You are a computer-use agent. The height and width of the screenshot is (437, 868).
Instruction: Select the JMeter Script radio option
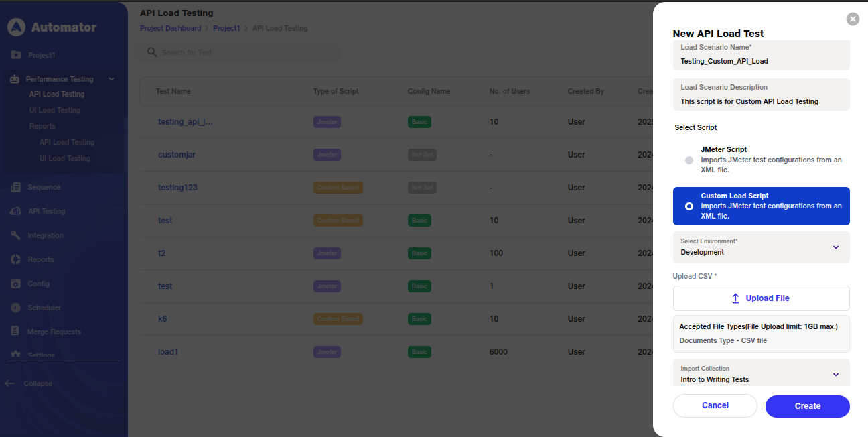(x=689, y=160)
